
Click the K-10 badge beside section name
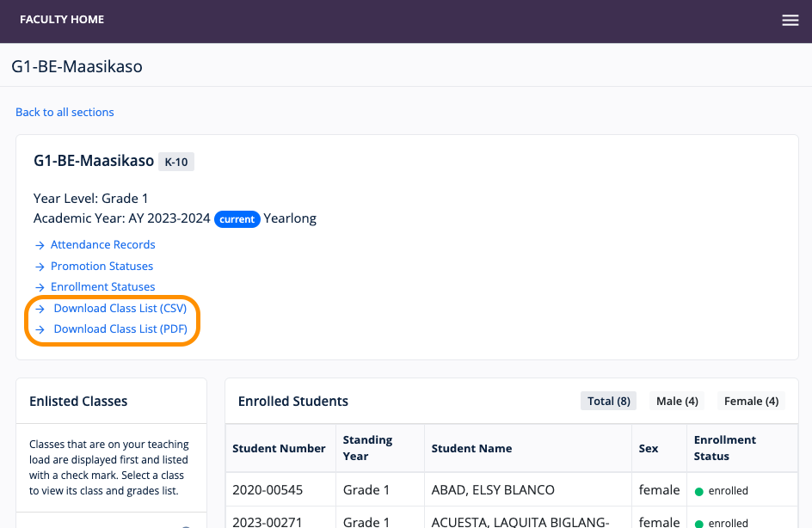(x=176, y=162)
